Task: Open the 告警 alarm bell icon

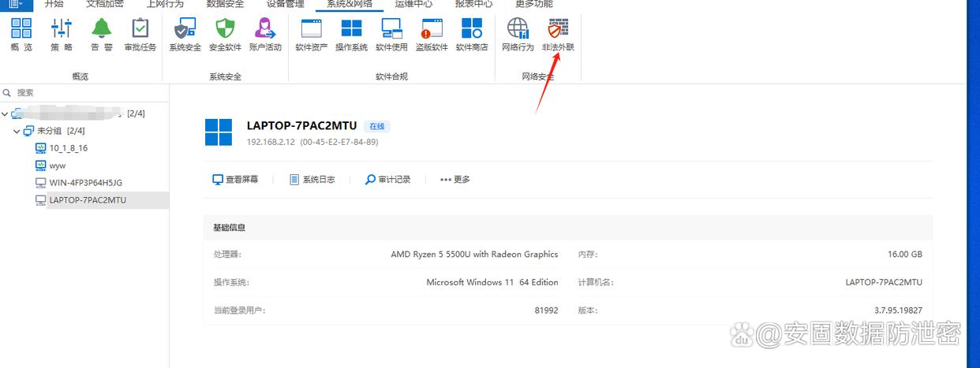Action: (x=101, y=35)
